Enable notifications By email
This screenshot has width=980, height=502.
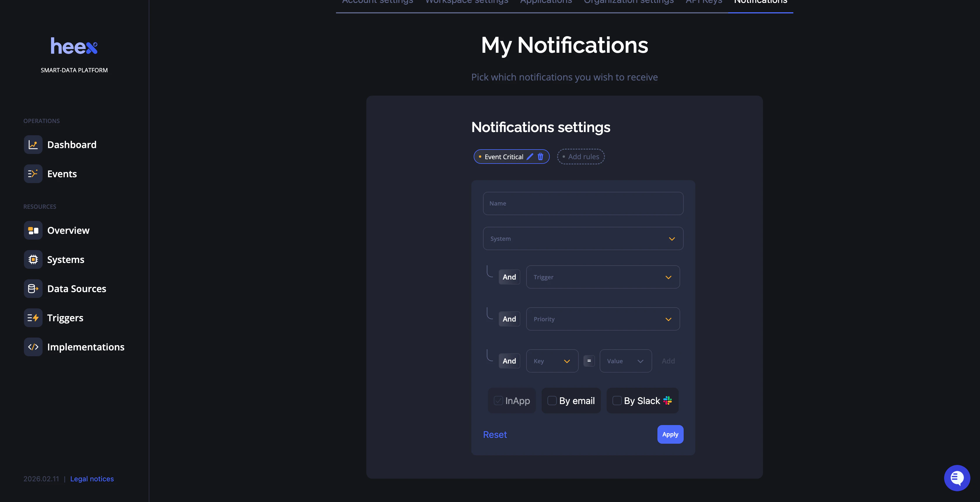coord(552,401)
